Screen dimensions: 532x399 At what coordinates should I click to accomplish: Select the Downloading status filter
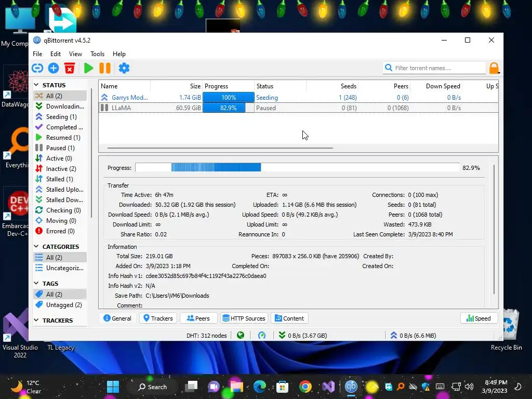pyautogui.click(x=60, y=106)
